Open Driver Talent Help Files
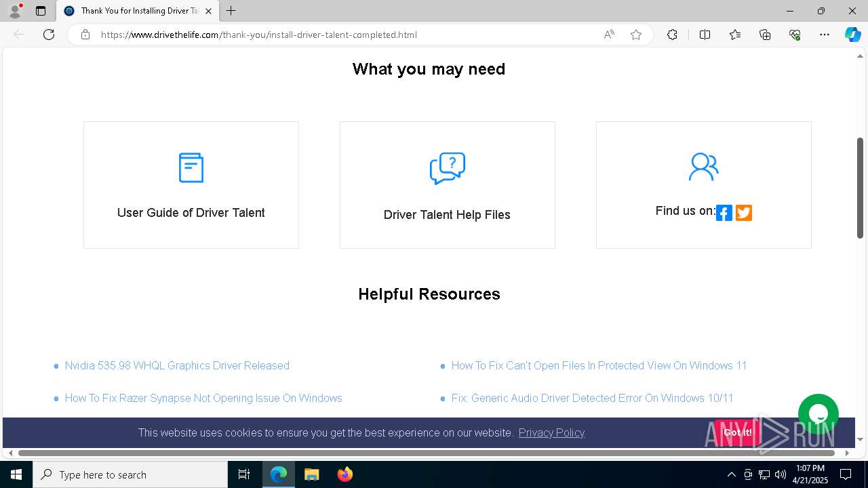The height and width of the screenshot is (488, 868). [447, 215]
